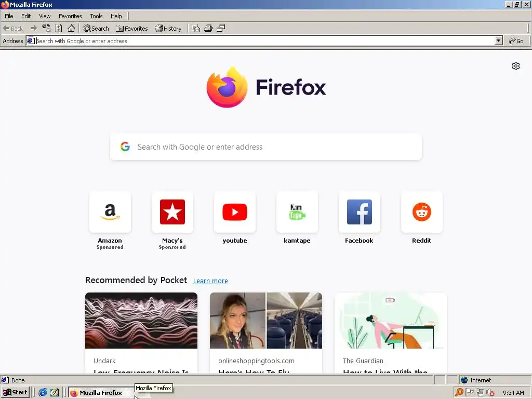This screenshot has height=399, width=532.
Task: Click the Firefox logo on the page
Action: coord(267,87)
